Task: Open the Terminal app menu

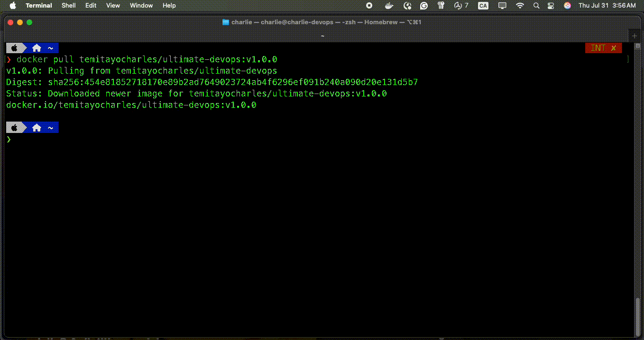Action: click(39, 6)
